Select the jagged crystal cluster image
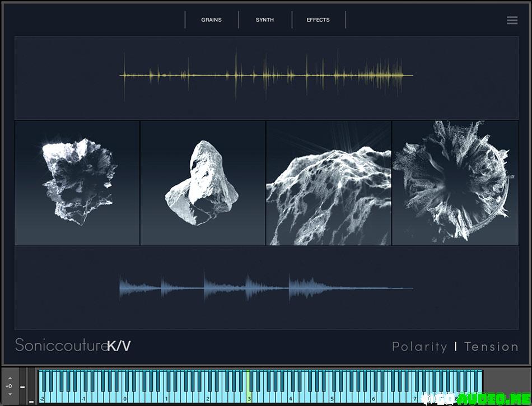532x406 pixels. pyautogui.click(x=77, y=183)
